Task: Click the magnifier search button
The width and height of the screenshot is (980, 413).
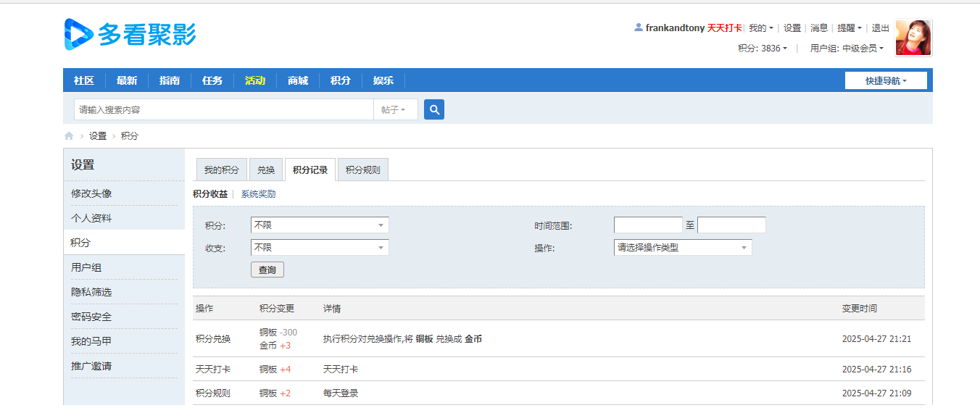Action: tap(433, 109)
